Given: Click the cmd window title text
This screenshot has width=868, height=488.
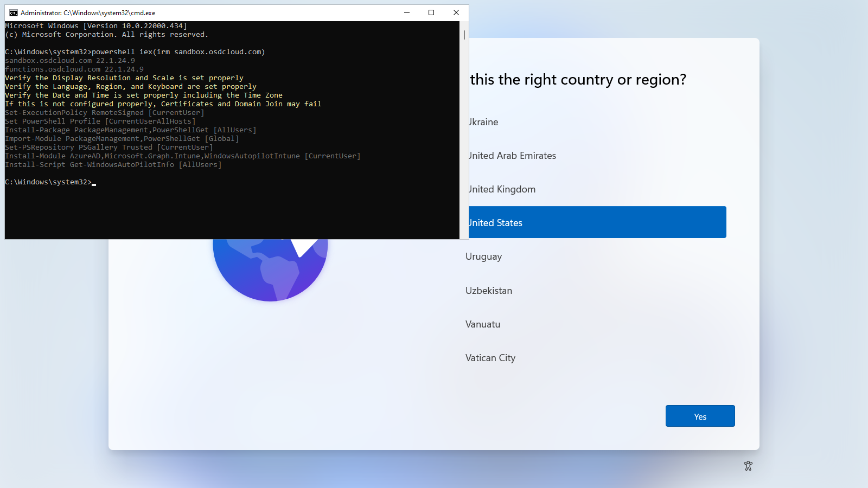Looking at the screenshot, I should [88, 12].
